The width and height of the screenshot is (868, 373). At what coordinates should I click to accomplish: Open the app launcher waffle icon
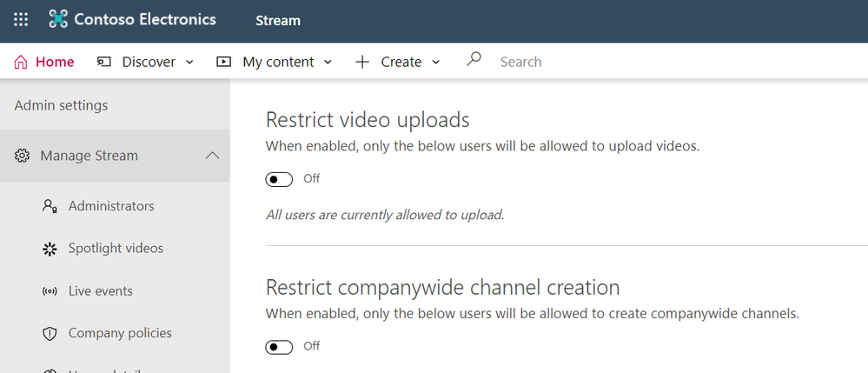tap(21, 20)
